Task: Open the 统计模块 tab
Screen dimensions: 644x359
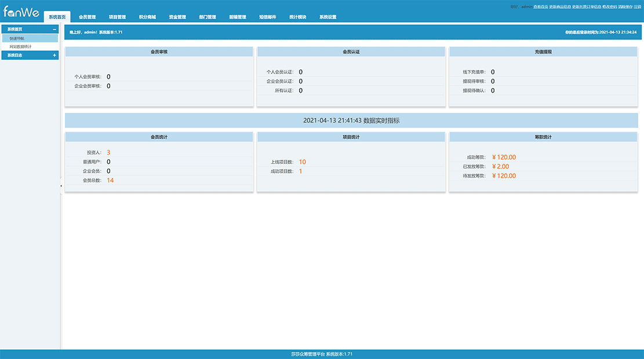Action: coord(298,17)
